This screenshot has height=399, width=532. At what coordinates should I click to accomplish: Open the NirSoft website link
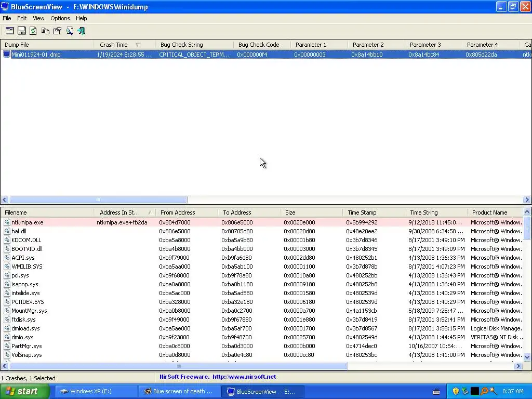tap(244, 377)
